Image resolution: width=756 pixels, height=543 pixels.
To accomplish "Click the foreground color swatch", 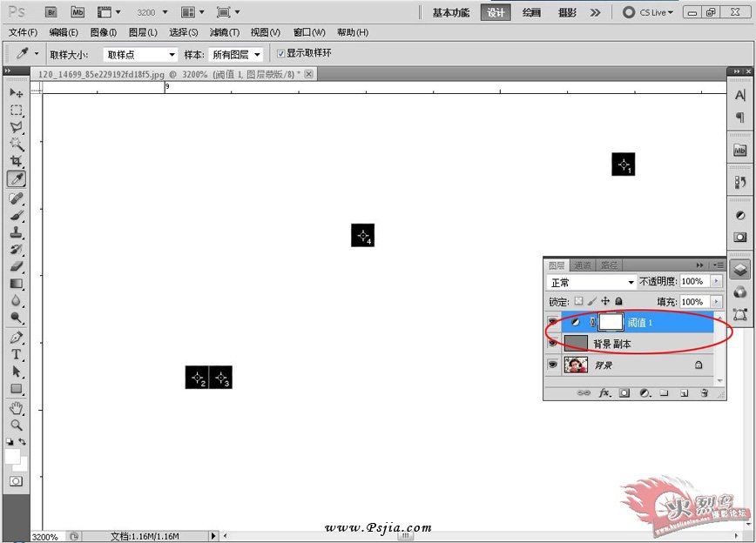I will pyautogui.click(x=12, y=455).
